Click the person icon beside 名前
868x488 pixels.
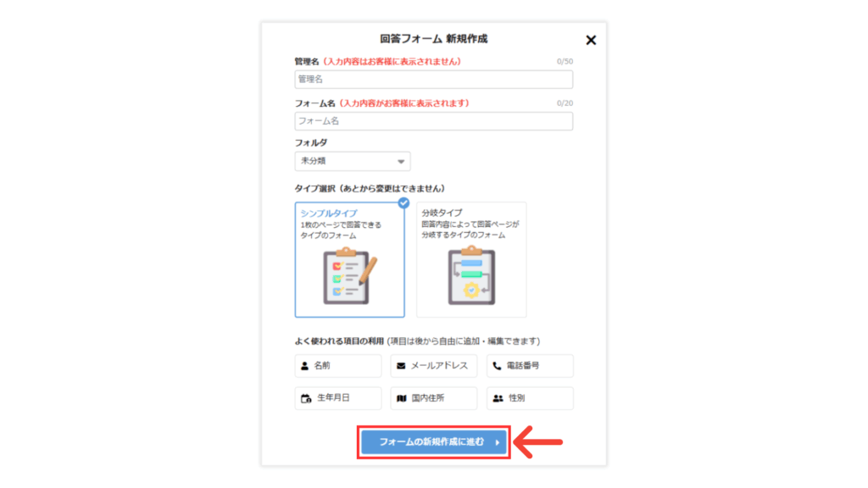tap(304, 366)
